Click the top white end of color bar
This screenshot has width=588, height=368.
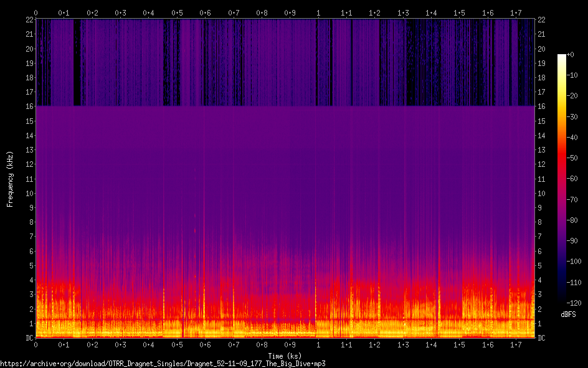pyautogui.click(x=562, y=57)
